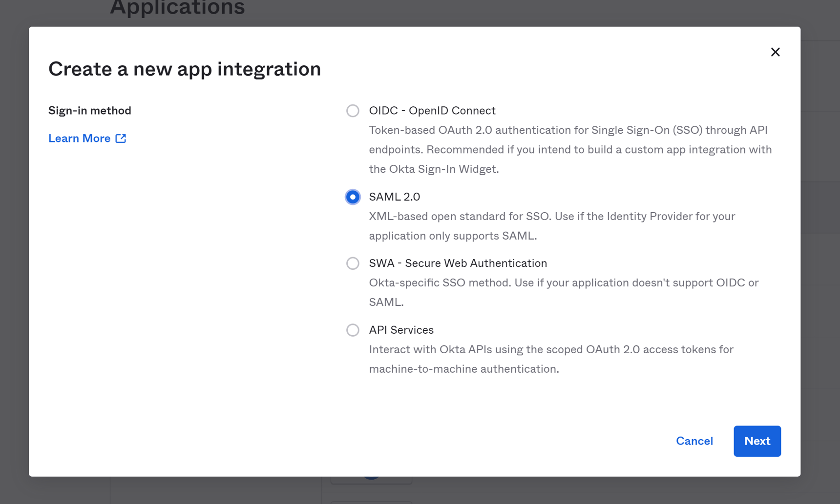The width and height of the screenshot is (840, 504).
Task: Click the SAML XML-based standard description
Action: point(552,226)
